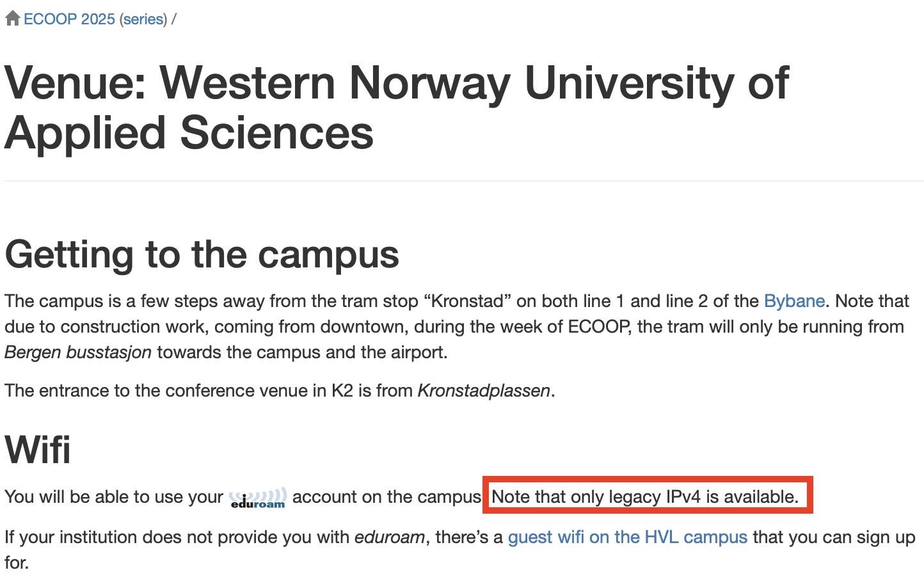Click the italic Bergen busstasjon text
Screen dimensions: 924x577
pos(78,352)
